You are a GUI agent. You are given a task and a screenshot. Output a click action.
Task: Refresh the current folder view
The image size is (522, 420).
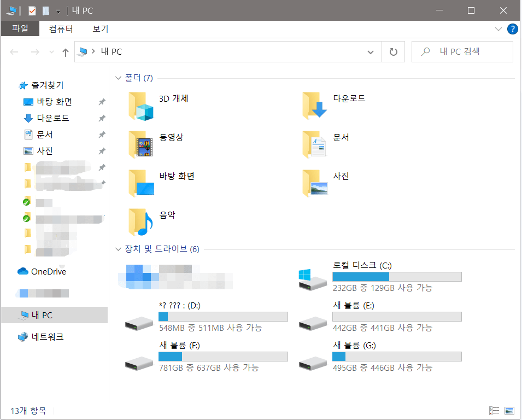(393, 51)
